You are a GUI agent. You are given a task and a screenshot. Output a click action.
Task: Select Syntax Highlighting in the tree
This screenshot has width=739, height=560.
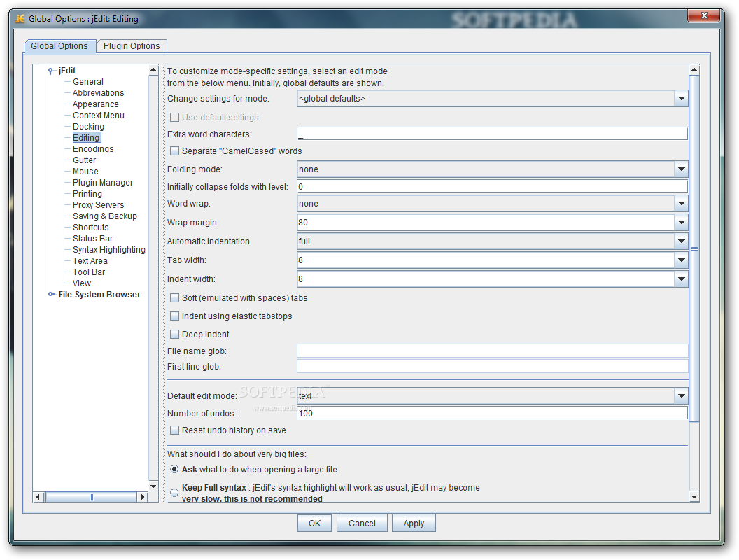[109, 250]
